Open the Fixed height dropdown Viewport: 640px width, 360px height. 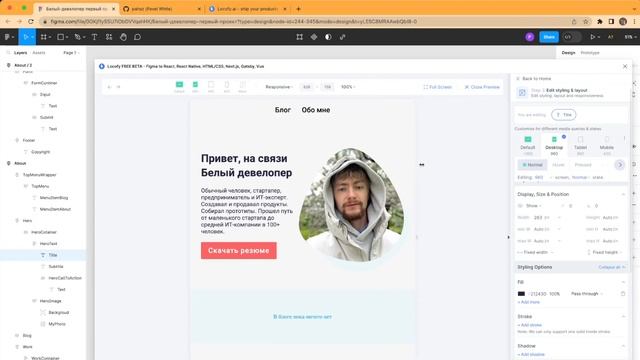(x=604, y=253)
